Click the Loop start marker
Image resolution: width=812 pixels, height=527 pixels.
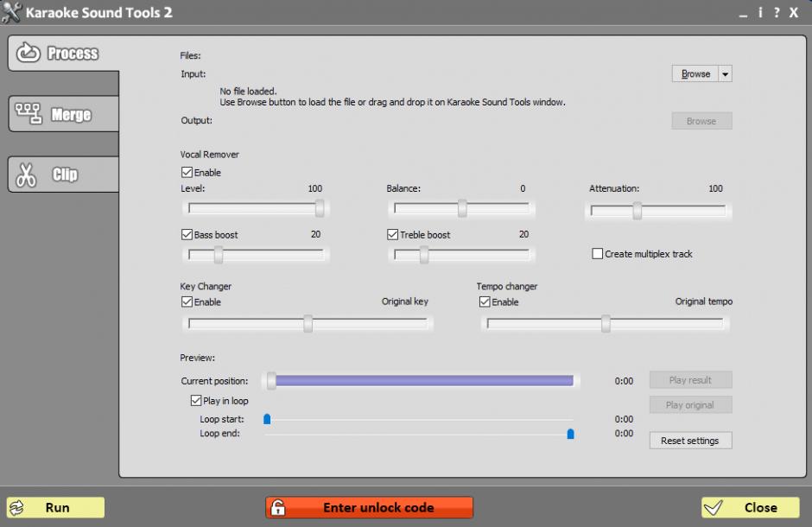pyautogui.click(x=267, y=419)
